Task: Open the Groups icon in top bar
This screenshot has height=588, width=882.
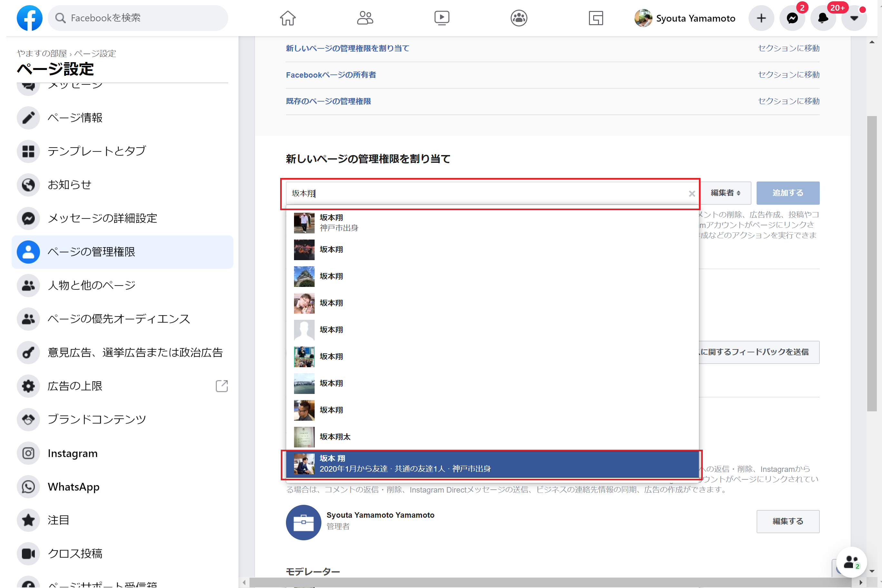Action: [x=519, y=18]
